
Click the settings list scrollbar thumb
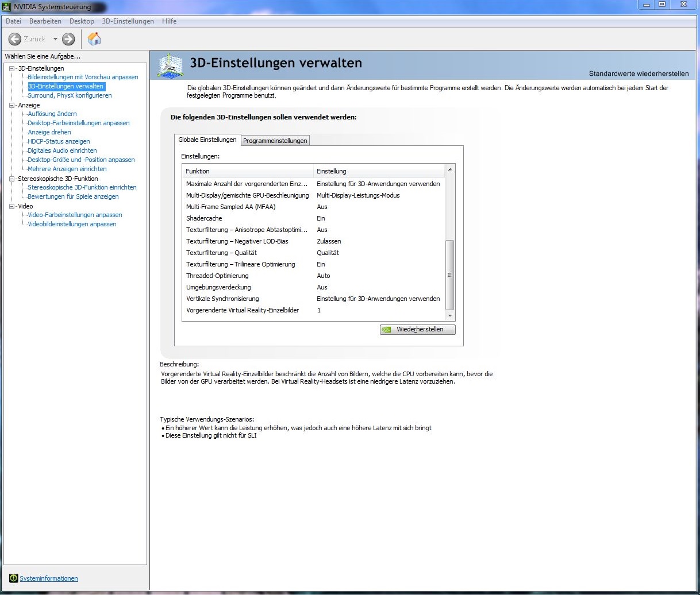450,275
